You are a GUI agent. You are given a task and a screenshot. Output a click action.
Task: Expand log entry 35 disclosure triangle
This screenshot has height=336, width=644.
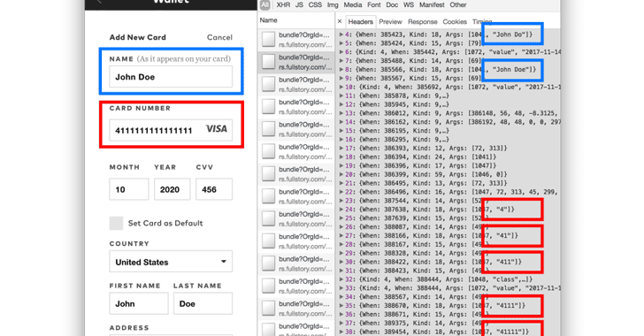[x=341, y=305]
